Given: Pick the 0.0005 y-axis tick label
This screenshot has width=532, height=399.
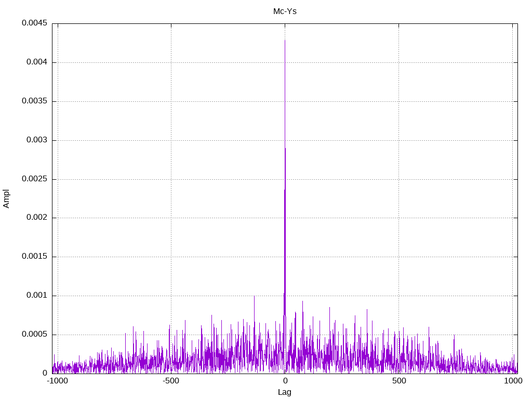Looking at the screenshot, I should (34, 335).
